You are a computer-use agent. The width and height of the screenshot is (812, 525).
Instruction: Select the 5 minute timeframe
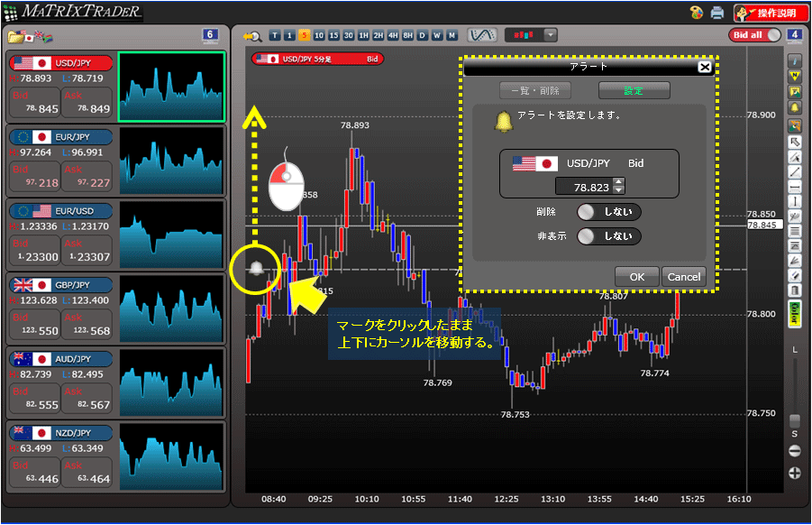[304, 35]
